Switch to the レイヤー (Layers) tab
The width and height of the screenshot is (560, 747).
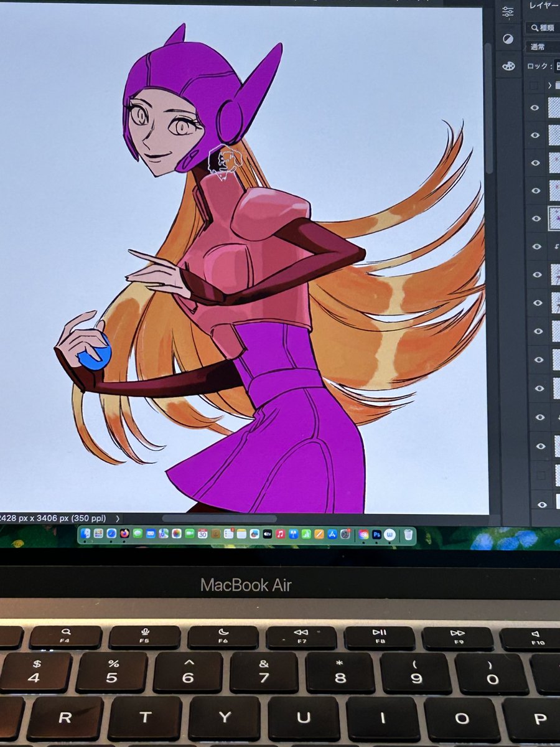pyautogui.click(x=544, y=6)
